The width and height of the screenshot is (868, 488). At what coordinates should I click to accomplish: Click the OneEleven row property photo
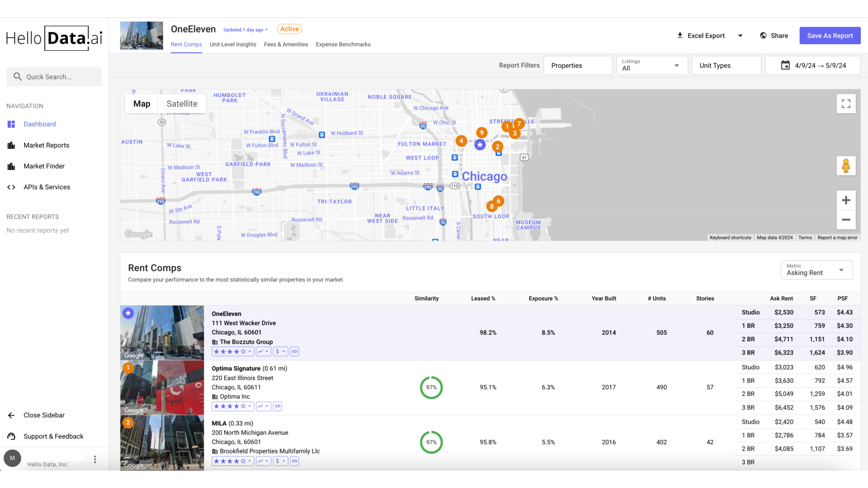[162, 333]
